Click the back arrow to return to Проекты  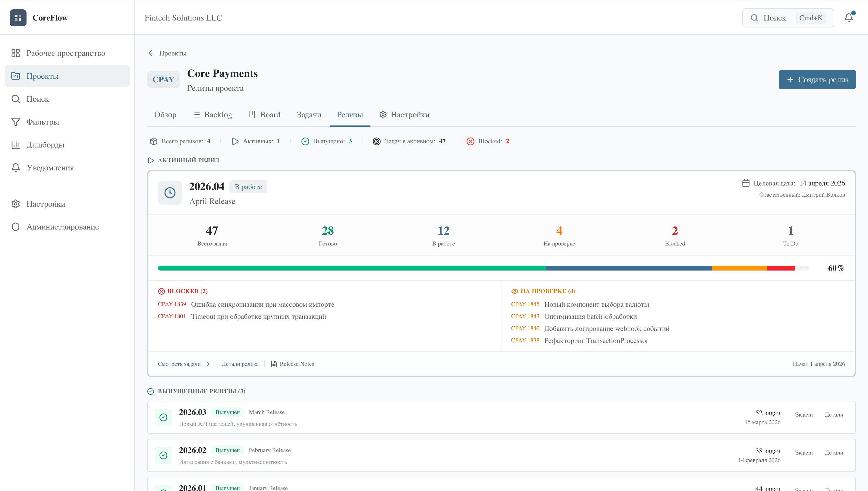pyautogui.click(x=151, y=53)
